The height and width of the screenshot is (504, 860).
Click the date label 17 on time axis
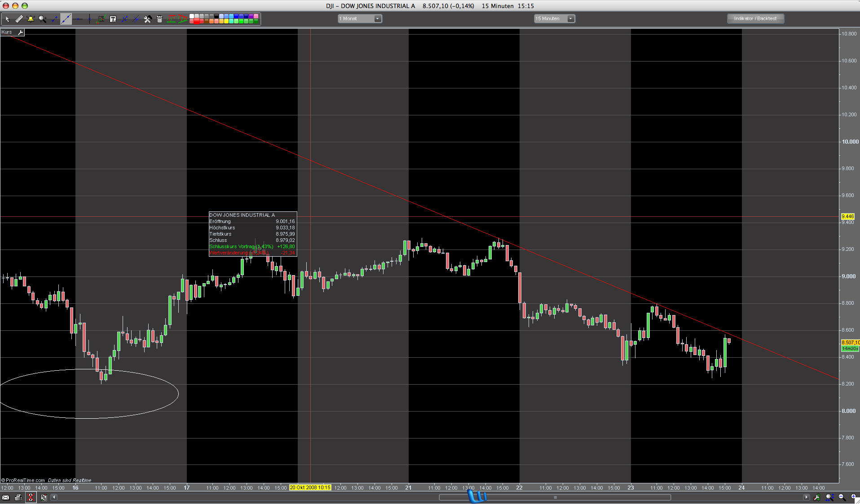click(x=186, y=487)
